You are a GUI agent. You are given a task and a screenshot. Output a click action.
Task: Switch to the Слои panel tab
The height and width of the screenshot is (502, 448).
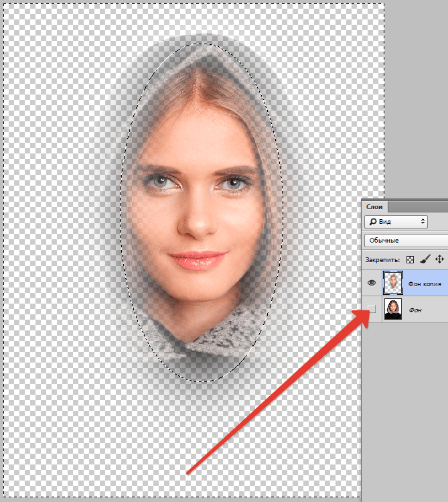point(374,207)
